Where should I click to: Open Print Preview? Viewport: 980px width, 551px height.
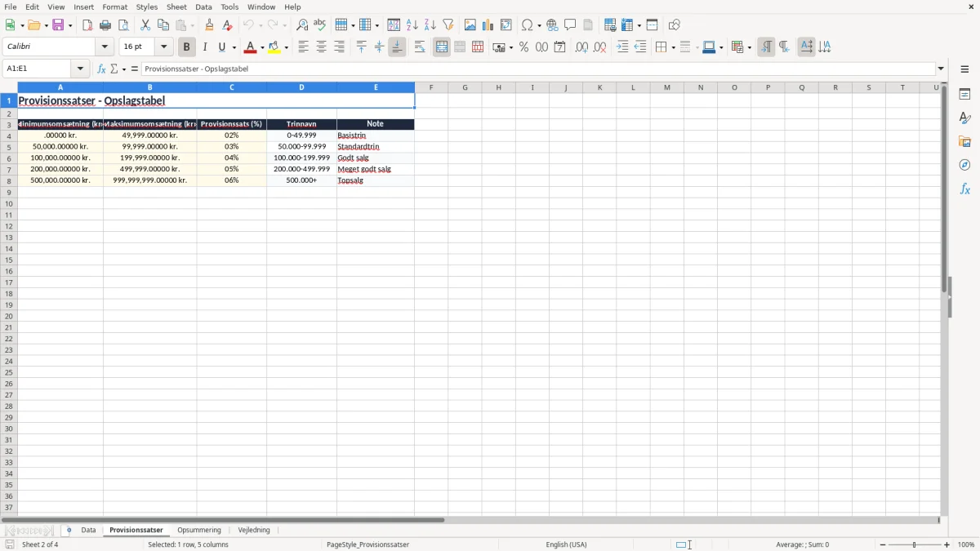(123, 25)
